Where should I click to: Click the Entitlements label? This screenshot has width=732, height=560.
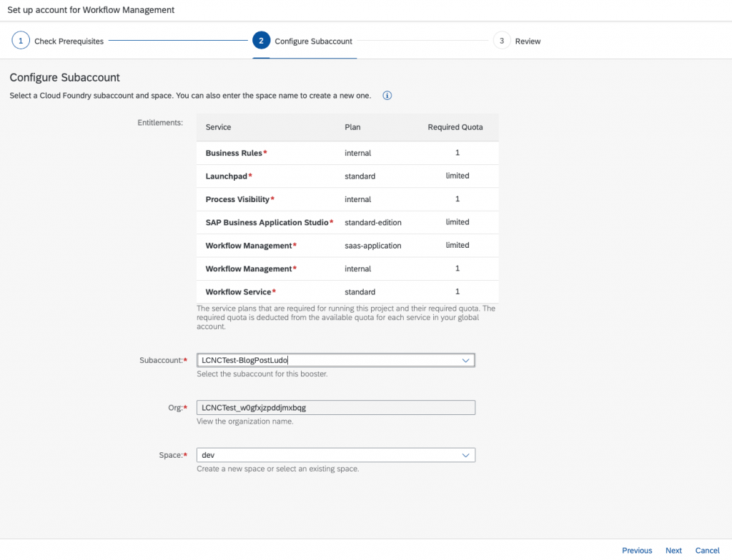(x=160, y=123)
